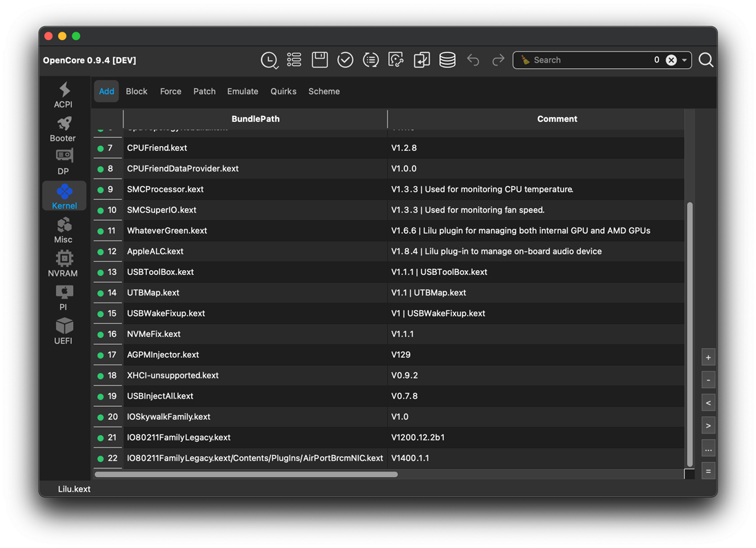Toggle enabled dot for USBToolBox.kext row

[100, 273]
